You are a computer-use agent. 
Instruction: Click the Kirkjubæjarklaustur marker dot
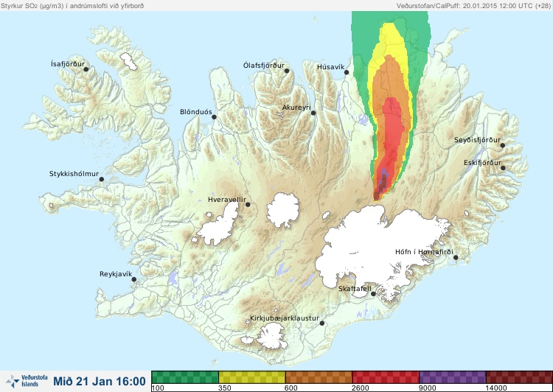point(321,323)
